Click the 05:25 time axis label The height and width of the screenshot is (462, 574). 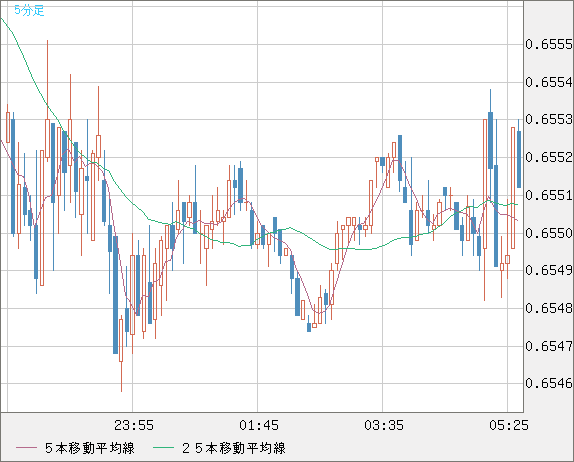point(509,425)
